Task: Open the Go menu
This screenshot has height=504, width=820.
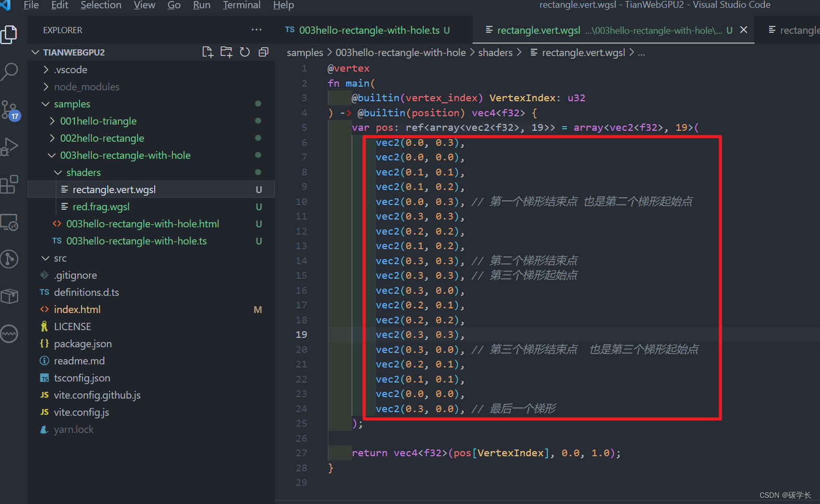Action: tap(174, 5)
